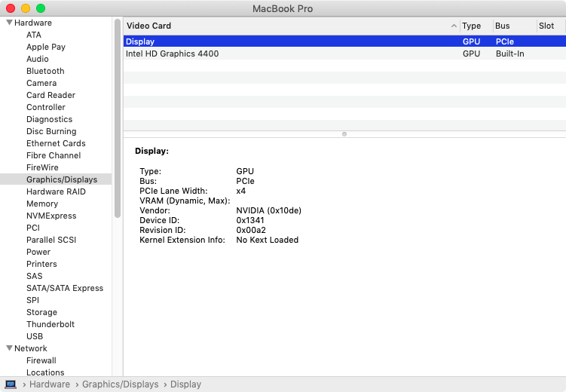
Task: Grab the split pane divider handle dot
Action: [x=344, y=134]
